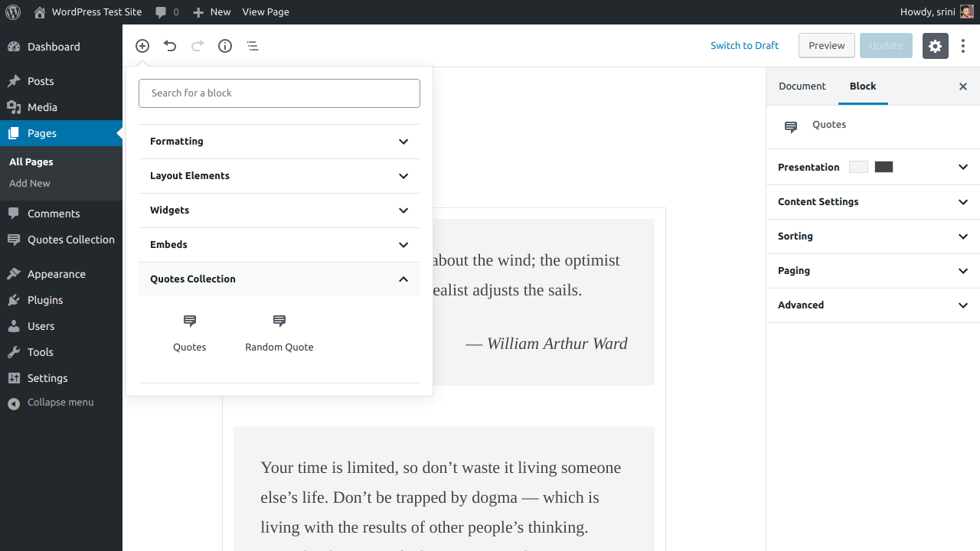Expand the Formatting block category
Screen dimensions: 980x551
279,142
